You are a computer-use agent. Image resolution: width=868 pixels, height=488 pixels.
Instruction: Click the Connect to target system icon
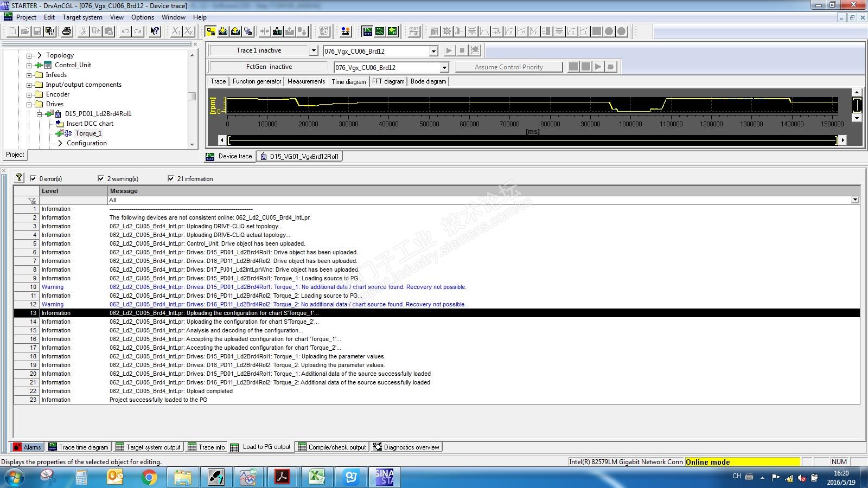click(210, 31)
